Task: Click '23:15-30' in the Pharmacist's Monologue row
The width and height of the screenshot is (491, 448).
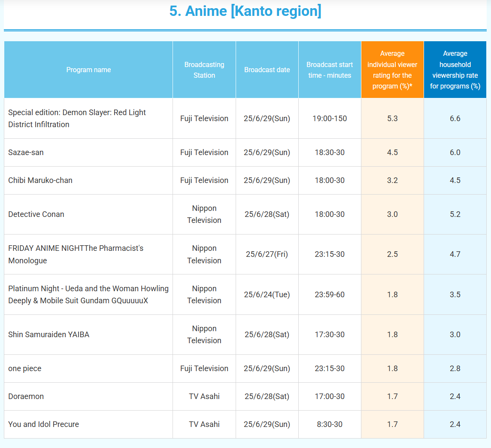Action: coord(330,254)
